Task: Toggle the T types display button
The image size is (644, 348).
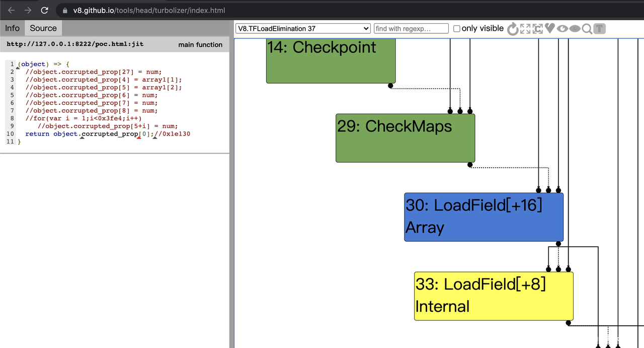Action: [600, 29]
